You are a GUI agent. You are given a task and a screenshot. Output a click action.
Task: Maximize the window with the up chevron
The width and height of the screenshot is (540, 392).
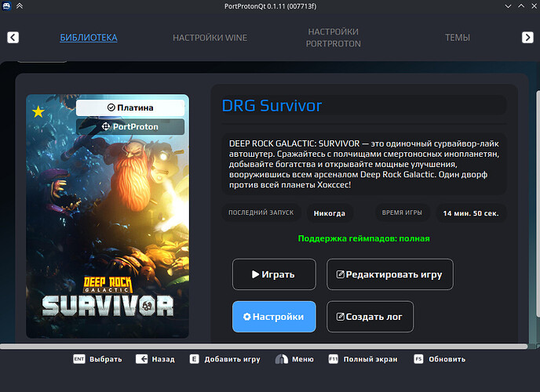point(521,6)
